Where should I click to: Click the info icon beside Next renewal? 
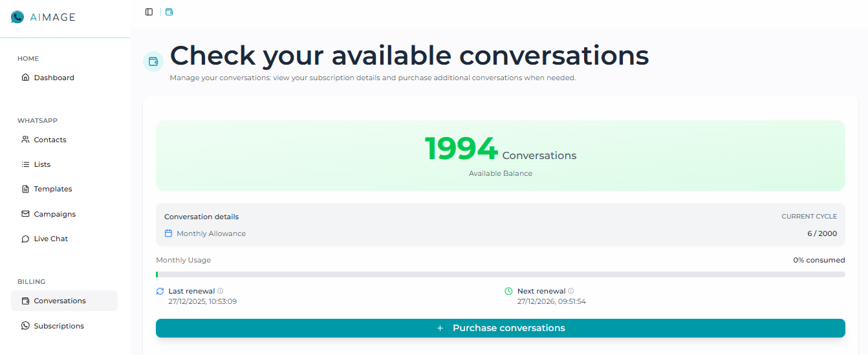pos(571,291)
